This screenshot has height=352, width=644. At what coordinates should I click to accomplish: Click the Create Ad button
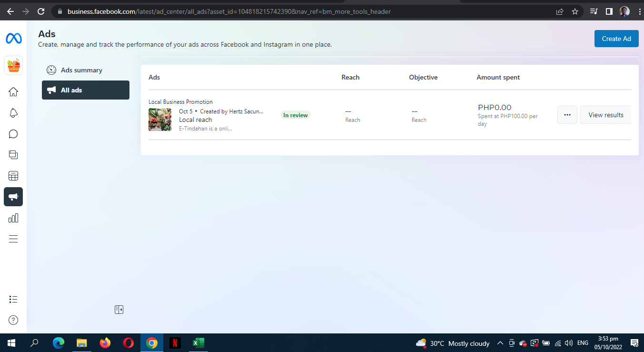616,39
